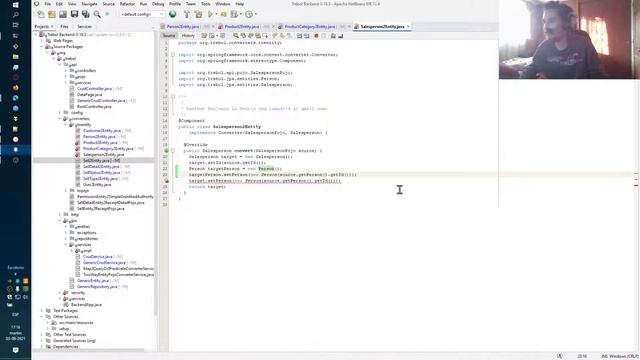The image size is (640, 360).
Task: Open the Refactor menu
Action: coord(127,4)
